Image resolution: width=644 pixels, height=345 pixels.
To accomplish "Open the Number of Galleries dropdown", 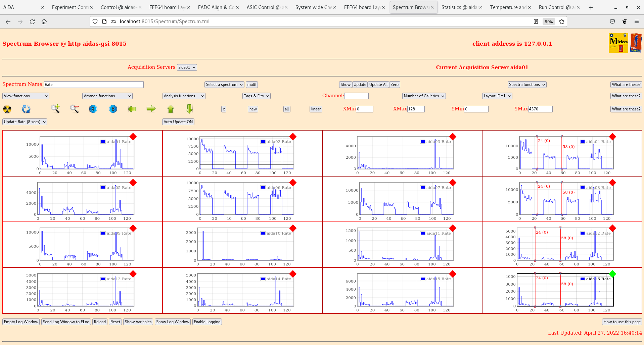I will click(x=424, y=96).
